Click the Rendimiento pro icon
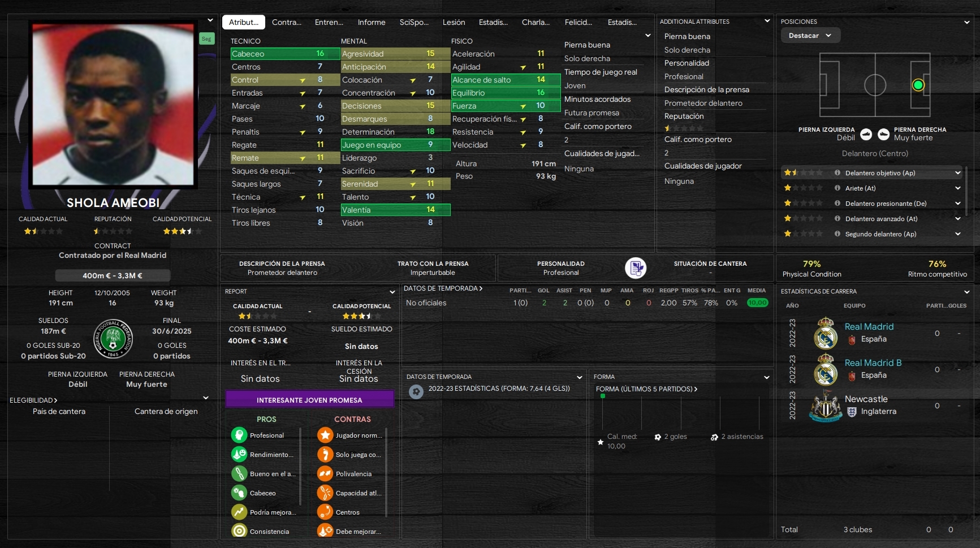Screen dimensions: 980x548 (x=239, y=454)
